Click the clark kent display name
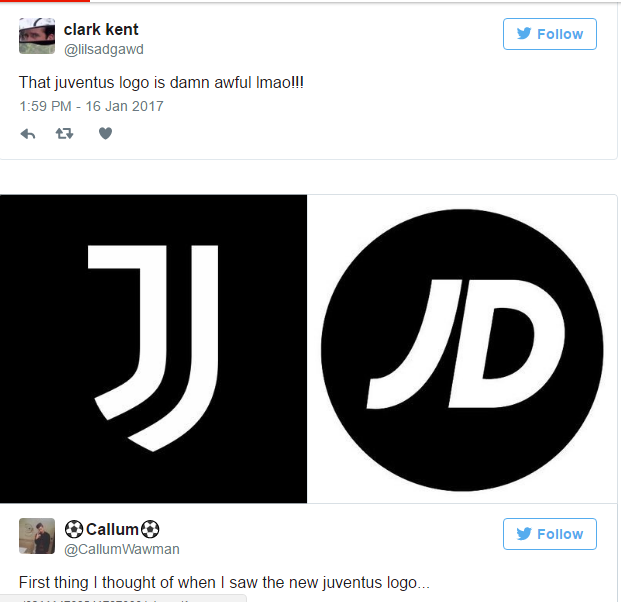 pos(101,30)
